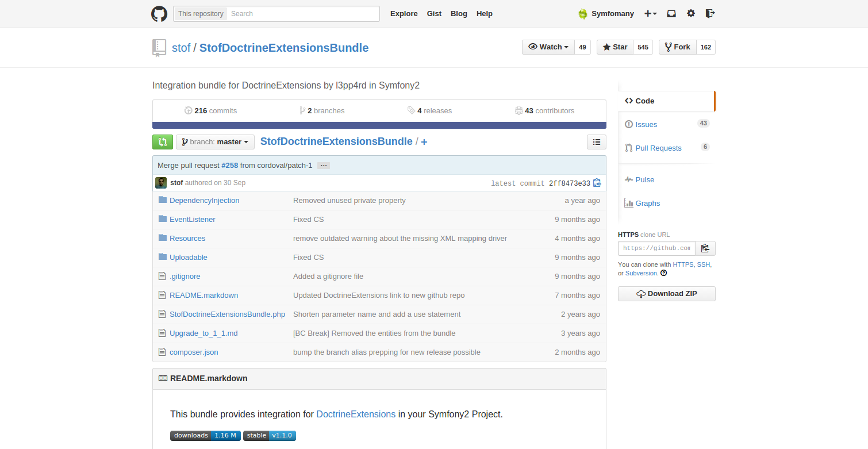This screenshot has width=868, height=449.
Task: Star this repository
Action: 615,47
